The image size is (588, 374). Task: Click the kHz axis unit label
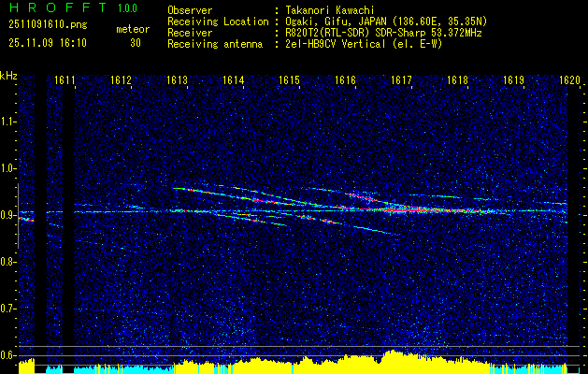click(x=8, y=76)
